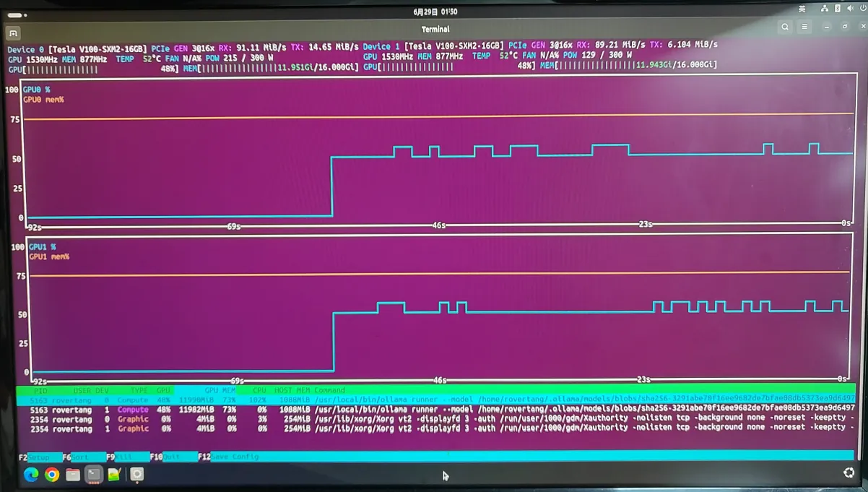Image resolution: width=868 pixels, height=492 pixels.
Task: Select highlighted ollama process row on device 0
Action: tap(435, 400)
